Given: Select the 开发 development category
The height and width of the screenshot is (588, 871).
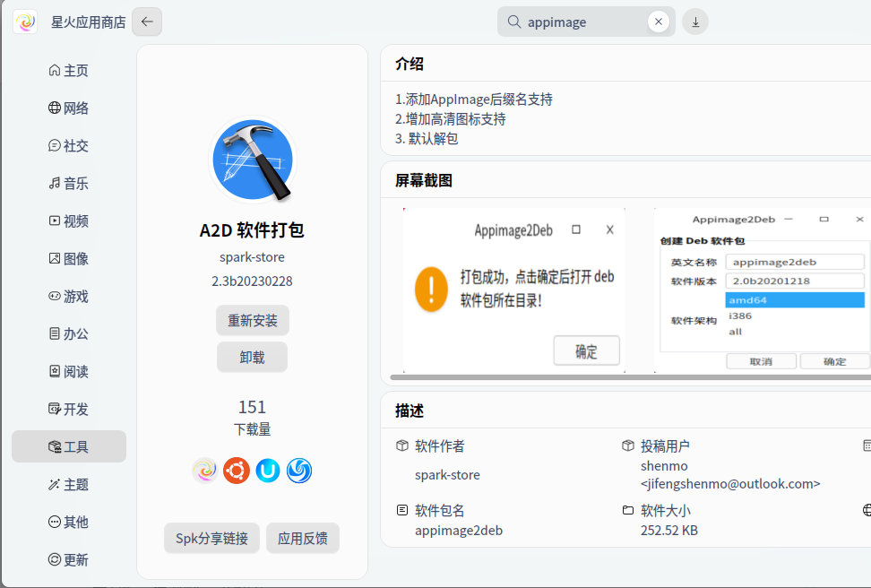Looking at the screenshot, I should [x=69, y=410].
